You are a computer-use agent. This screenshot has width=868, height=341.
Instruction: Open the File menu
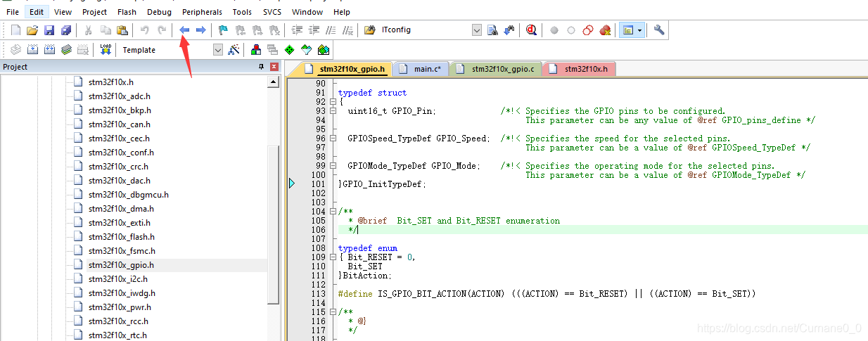[x=13, y=12]
